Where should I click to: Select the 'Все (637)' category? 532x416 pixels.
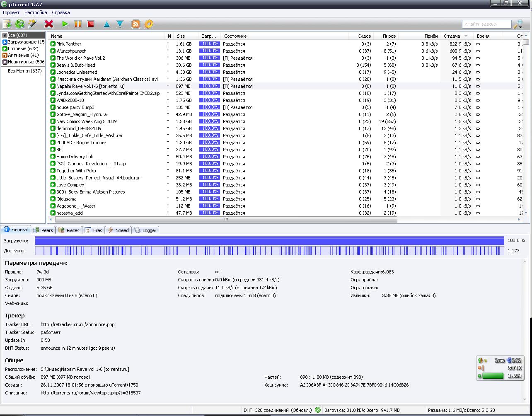click(23, 35)
